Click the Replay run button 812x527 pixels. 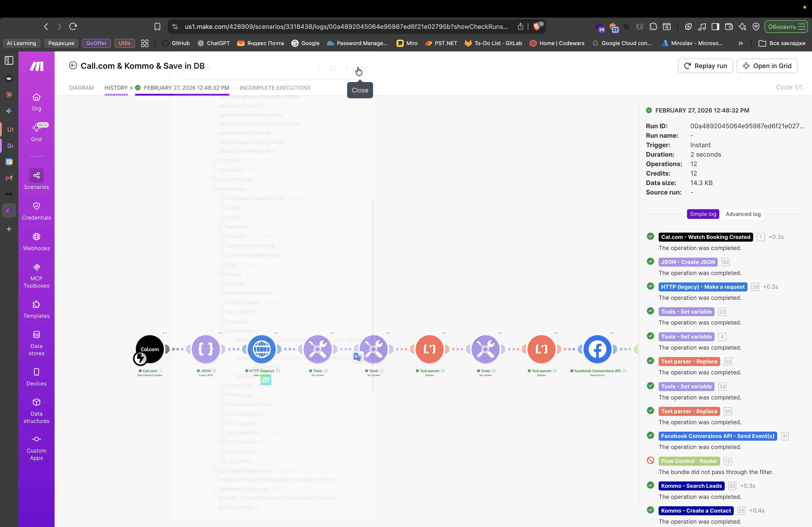(x=705, y=66)
